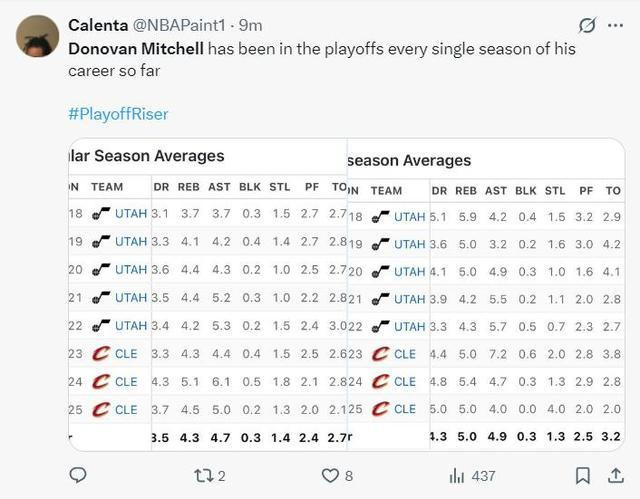Click the like count of 8
The image size is (640, 499).
click(x=348, y=476)
